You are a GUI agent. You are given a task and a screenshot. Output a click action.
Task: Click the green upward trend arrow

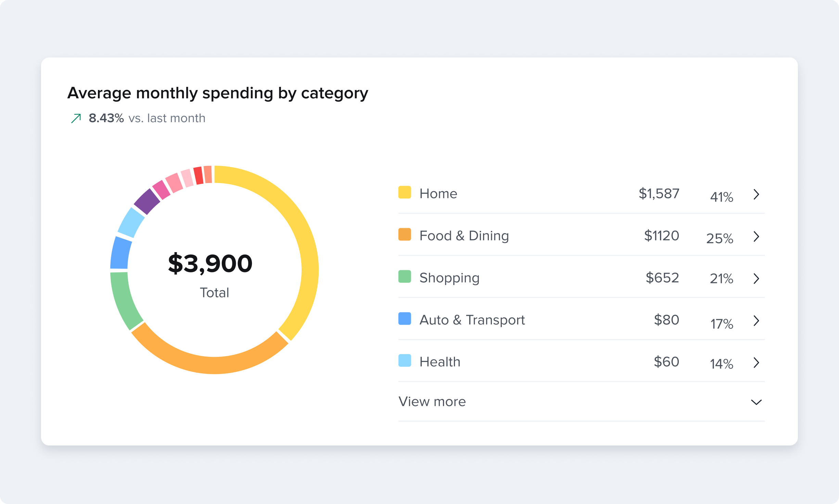pyautogui.click(x=76, y=118)
